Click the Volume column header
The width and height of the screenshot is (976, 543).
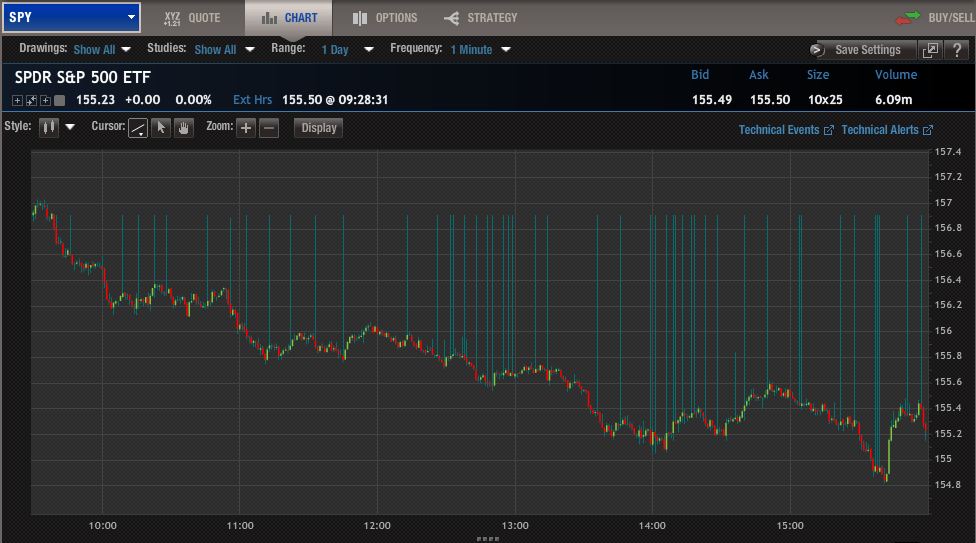(x=896, y=75)
